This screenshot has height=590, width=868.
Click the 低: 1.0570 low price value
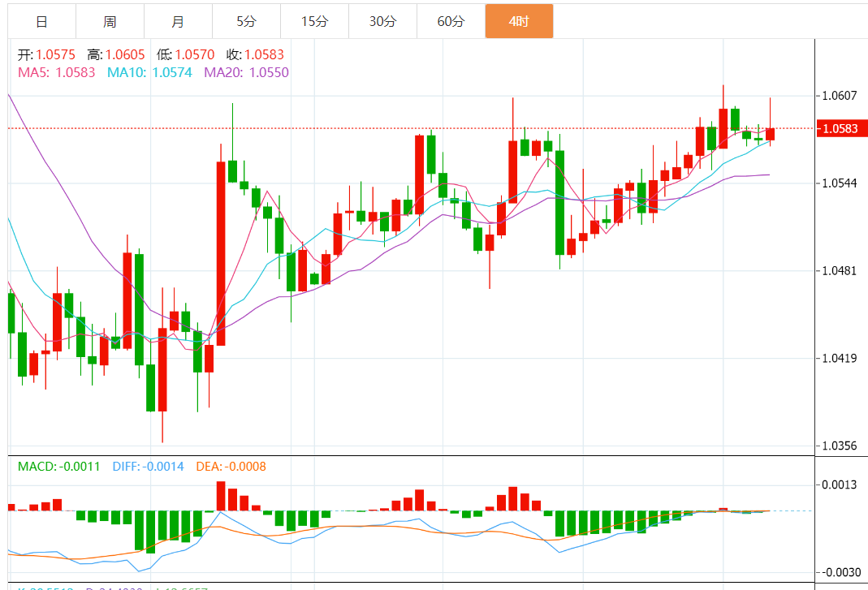point(185,55)
